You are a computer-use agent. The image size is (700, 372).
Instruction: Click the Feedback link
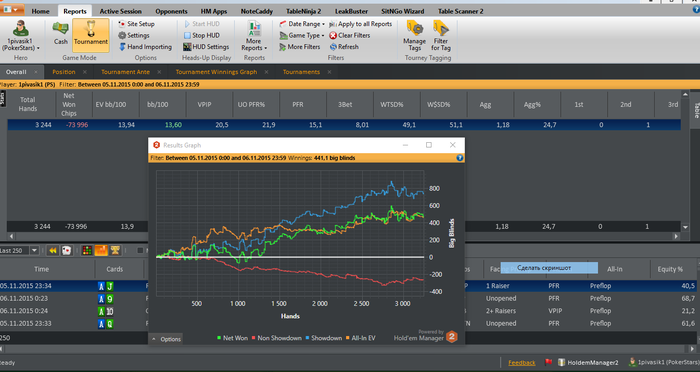tap(521, 363)
